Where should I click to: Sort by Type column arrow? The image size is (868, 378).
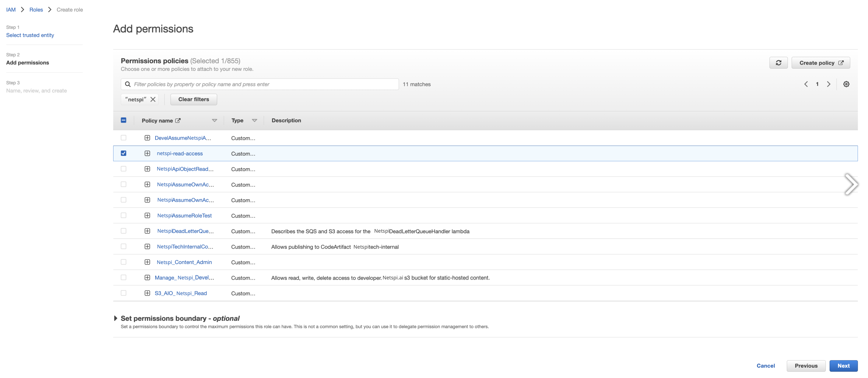click(254, 120)
